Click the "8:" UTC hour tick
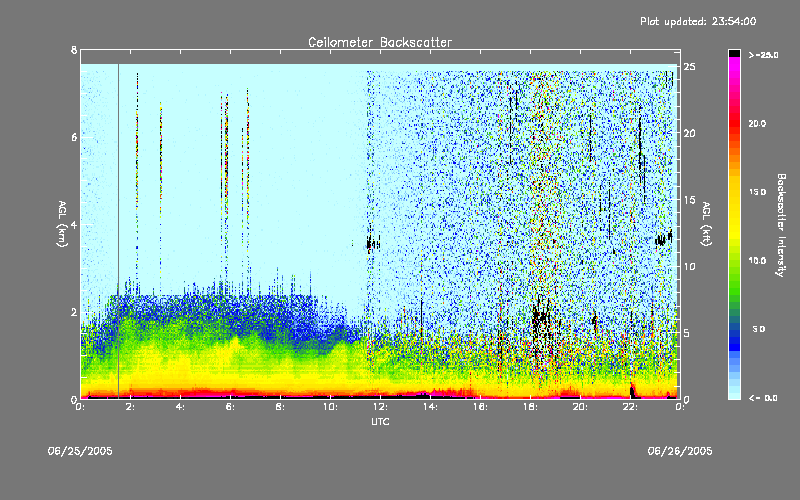This screenshot has width=800, height=500. pyautogui.click(x=281, y=407)
